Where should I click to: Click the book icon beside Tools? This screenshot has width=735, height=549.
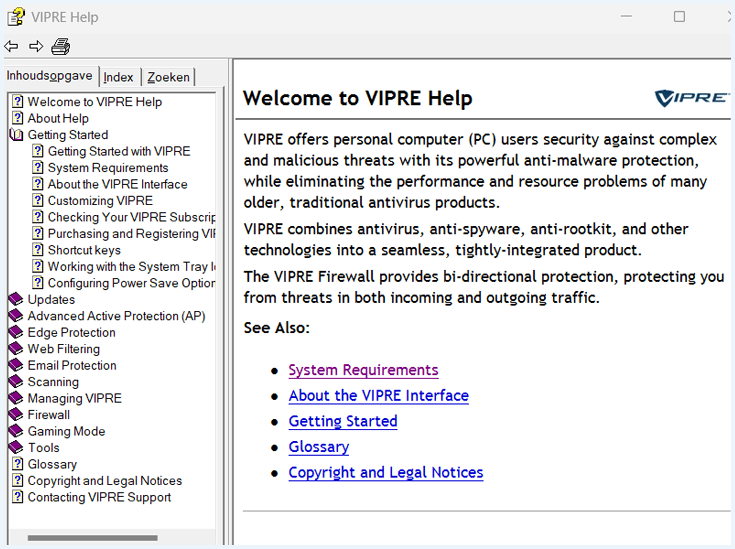coord(16,447)
